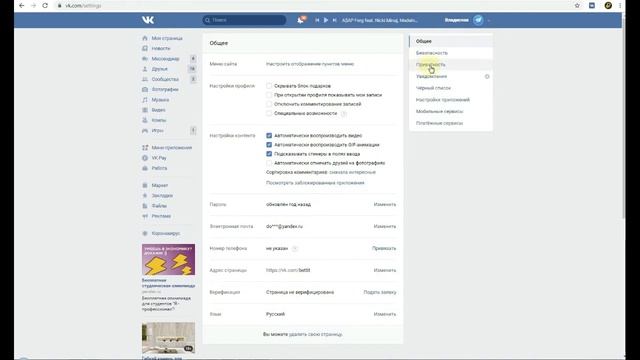Play the current track in header
This screenshot has height=360, width=640.
click(x=326, y=20)
